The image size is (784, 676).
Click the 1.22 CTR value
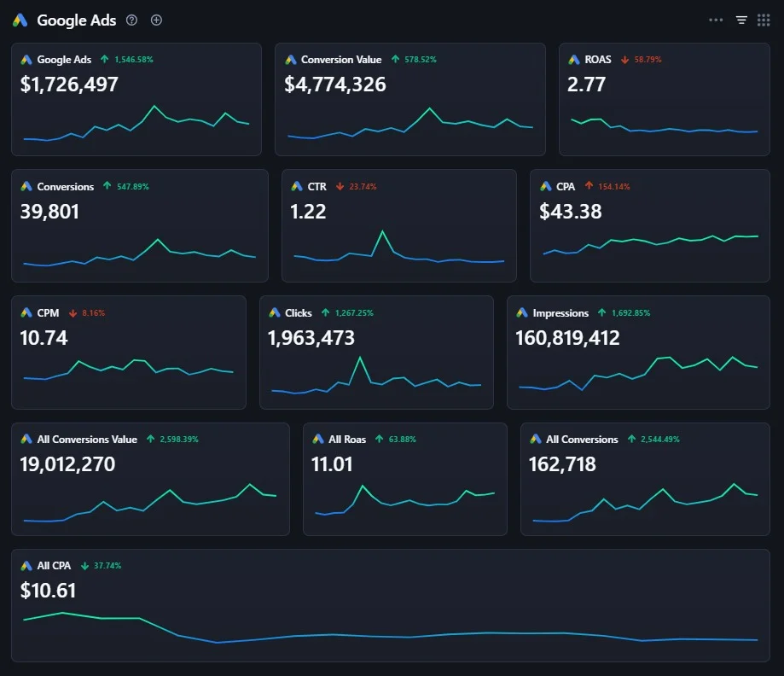(x=308, y=211)
